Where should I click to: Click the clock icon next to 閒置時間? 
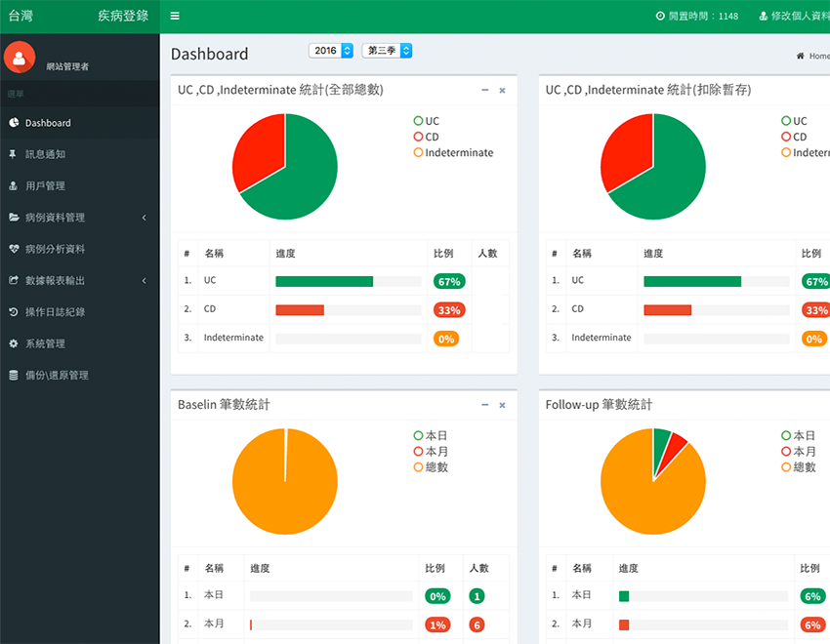[x=660, y=16]
